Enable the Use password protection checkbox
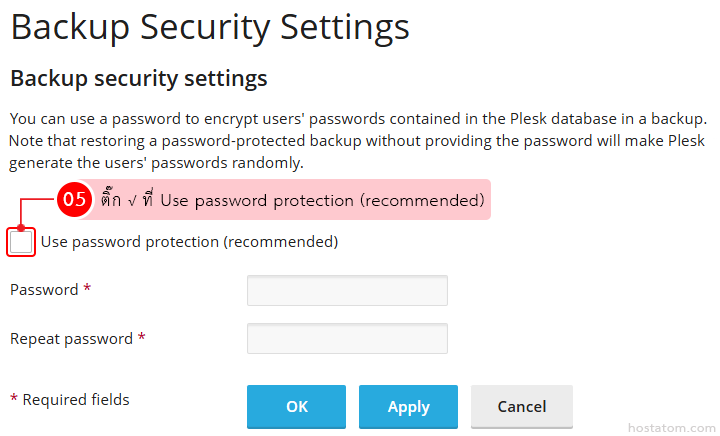 coord(21,242)
